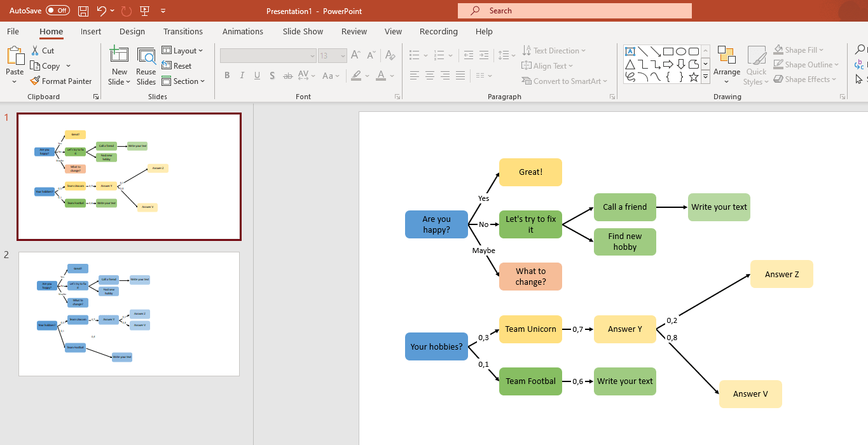Open the font size dropdown
This screenshot has width=868, height=445.
click(341, 55)
